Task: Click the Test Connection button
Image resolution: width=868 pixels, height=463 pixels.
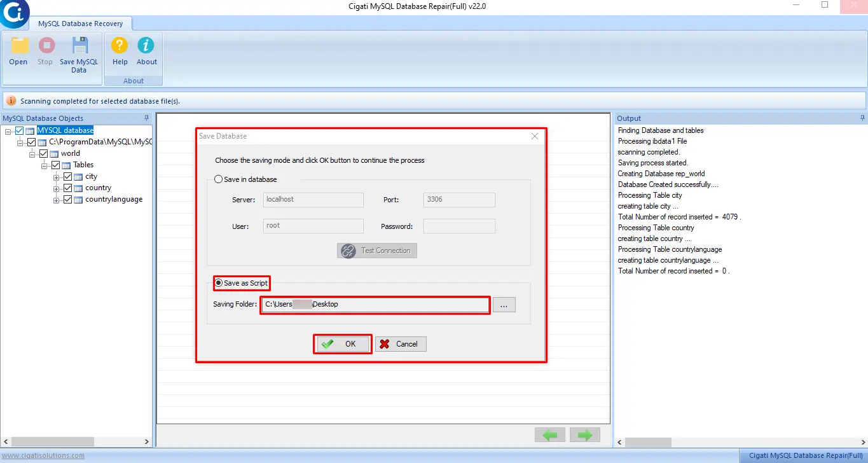Action: coord(377,251)
